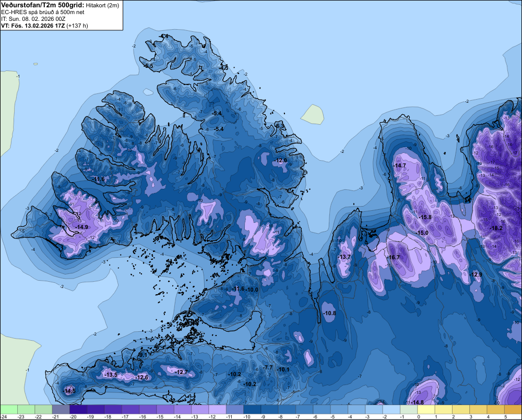
Task: Click legend swatch between -16 and -15
Action: coord(148,410)
